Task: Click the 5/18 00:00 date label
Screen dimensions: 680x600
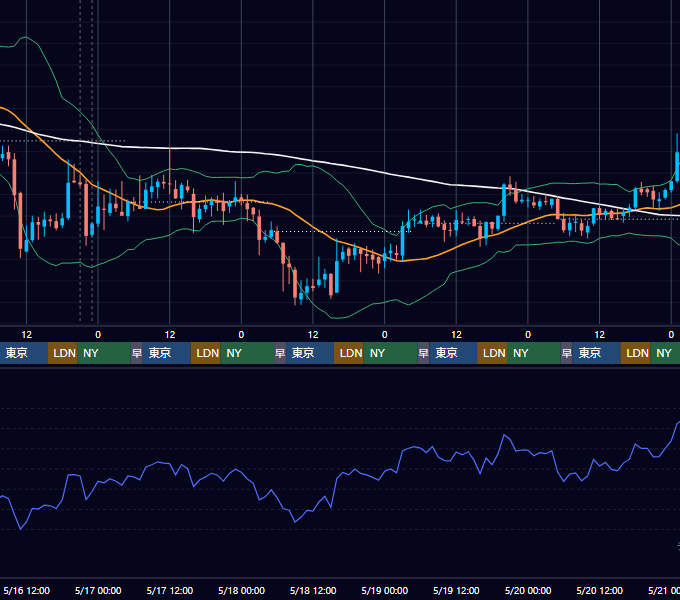Action: pyautogui.click(x=242, y=590)
